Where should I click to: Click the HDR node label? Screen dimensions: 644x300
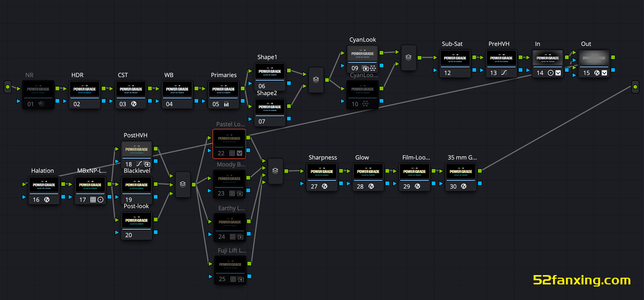77,75
